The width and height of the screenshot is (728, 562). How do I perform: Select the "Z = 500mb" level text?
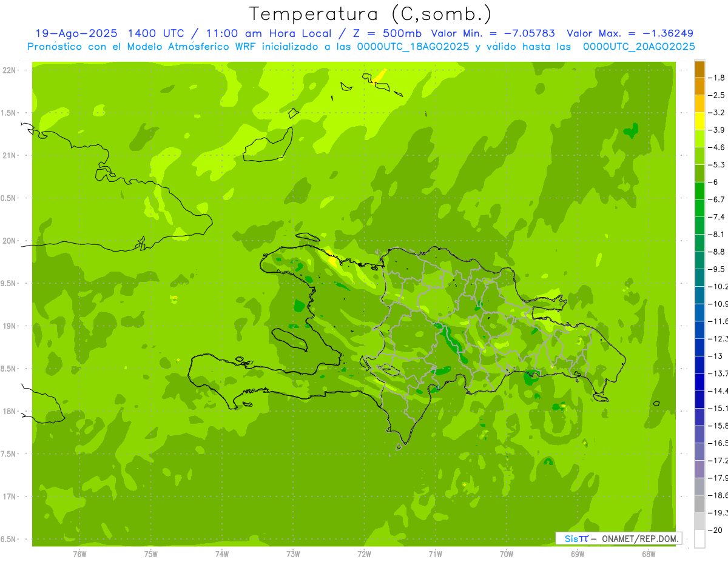tap(386, 33)
